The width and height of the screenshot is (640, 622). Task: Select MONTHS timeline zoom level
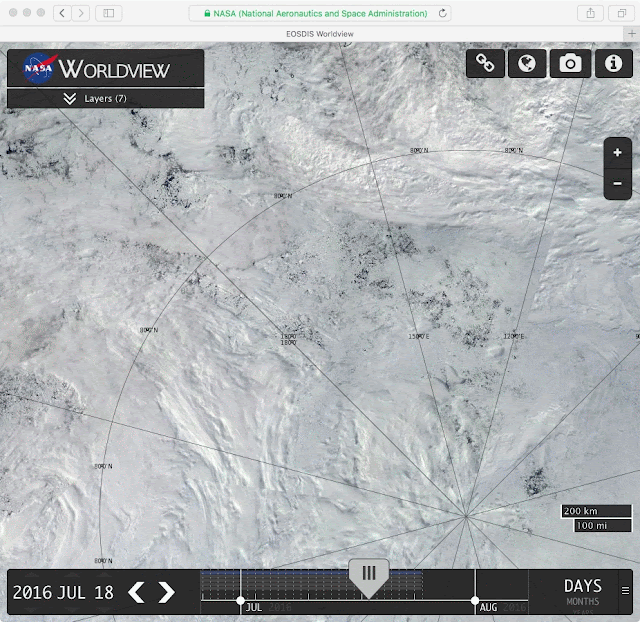(x=582, y=602)
